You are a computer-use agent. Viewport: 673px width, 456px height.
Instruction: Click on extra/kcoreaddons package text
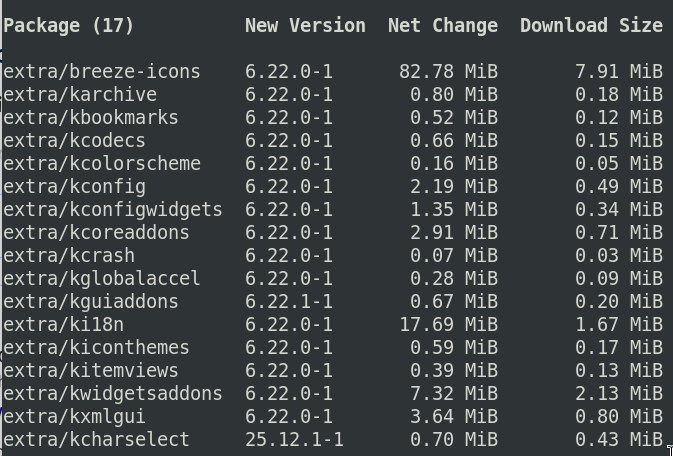pos(96,233)
